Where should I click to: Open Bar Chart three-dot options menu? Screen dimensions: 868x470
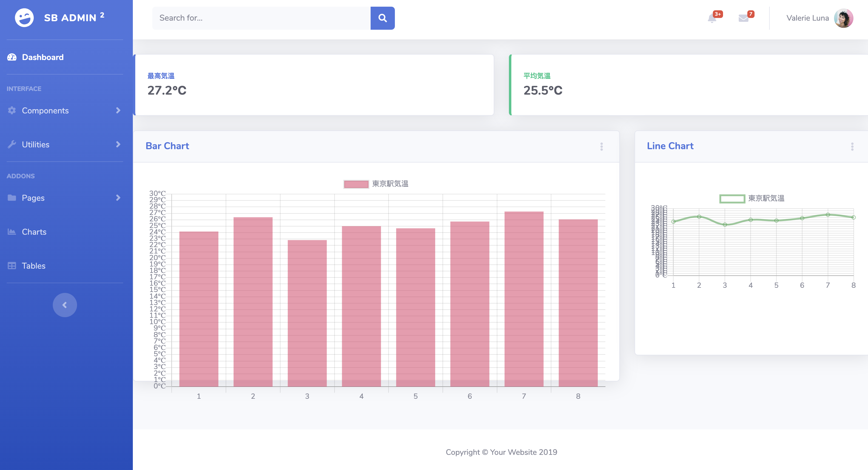601,146
